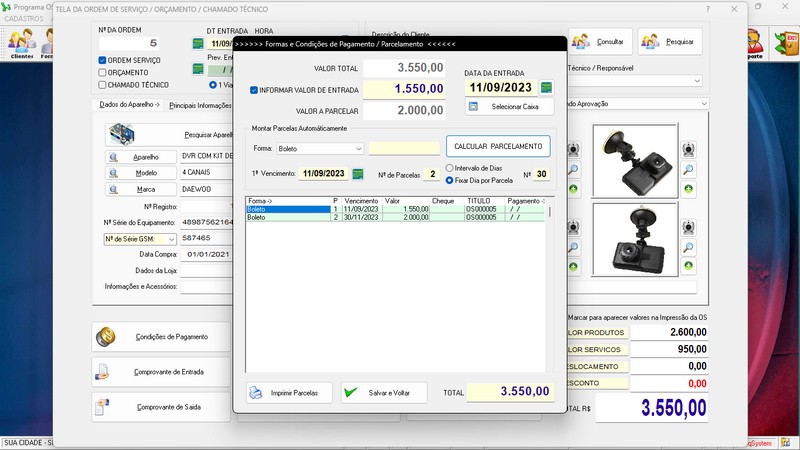Open the Principais Informações tab
Image resolution: width=800 pixels, height=450 pixels.
(200, 105)
